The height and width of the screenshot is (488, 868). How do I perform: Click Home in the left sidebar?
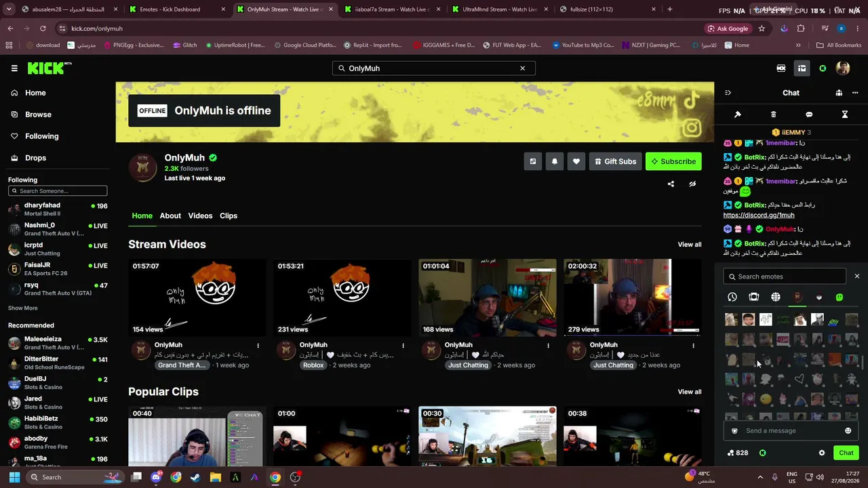35,93
